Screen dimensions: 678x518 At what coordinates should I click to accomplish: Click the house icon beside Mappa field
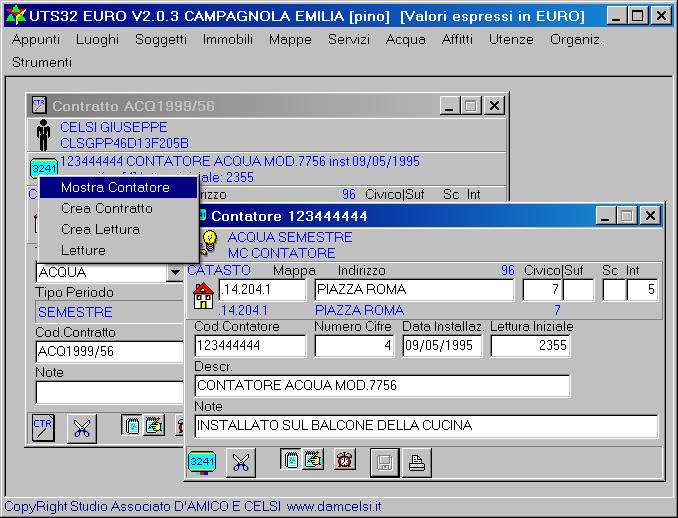(203, 295)
